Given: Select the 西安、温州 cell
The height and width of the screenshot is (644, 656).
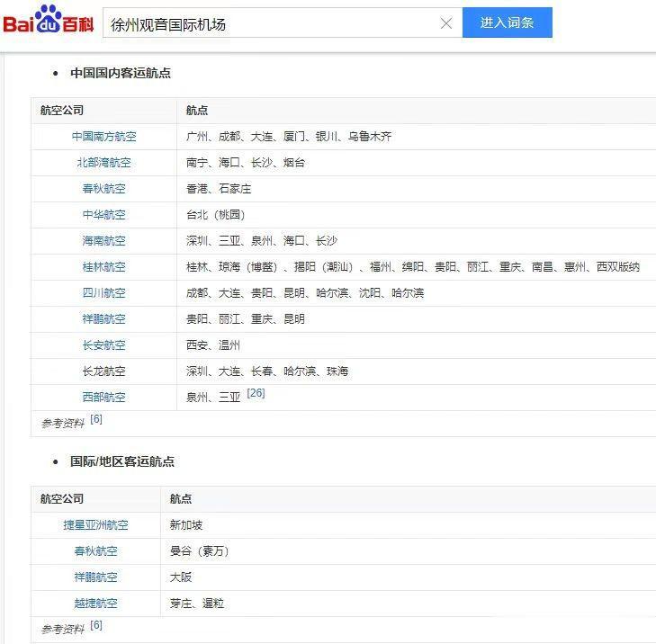Looking at the screenshot, I should pyautogui.click(x=417, y=345).
